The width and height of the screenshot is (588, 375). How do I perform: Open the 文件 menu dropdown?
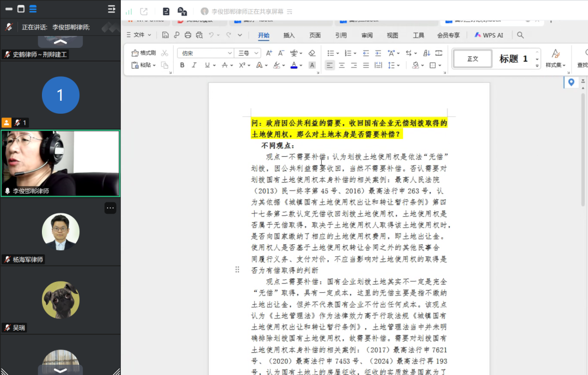click(x=139, y=35)
